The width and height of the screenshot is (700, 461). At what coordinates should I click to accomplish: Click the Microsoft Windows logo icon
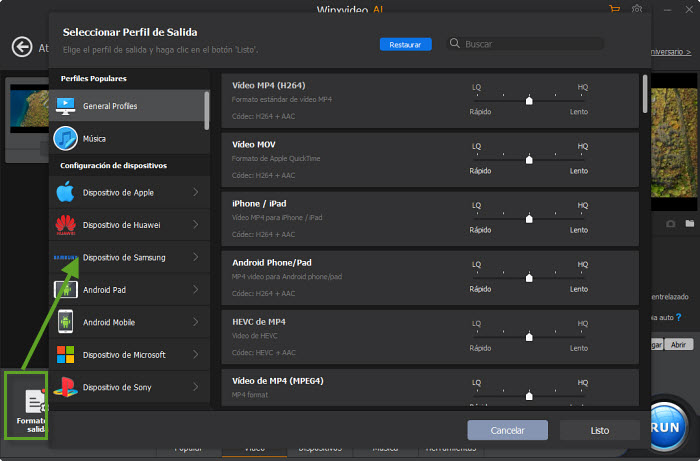pos(66,355)
